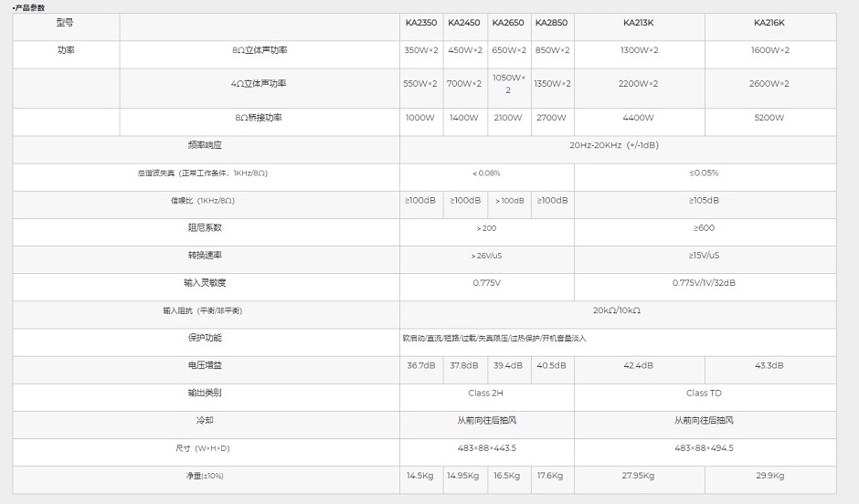Image resolution: width=859 pixels, height=504 pixels.
Task: Click the 保护功能 row label
Action: [x=205, y=338]
